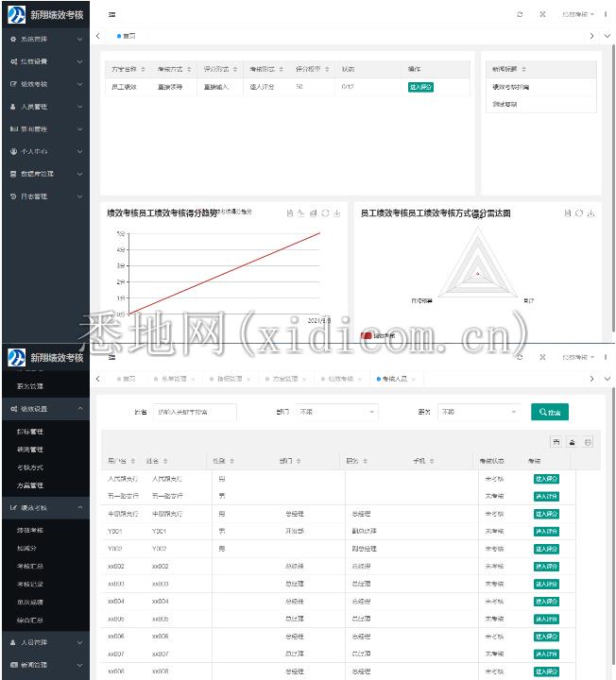Sort by 用户名 column sort arrows
The height and width of the screenshot is (680, 616).
(x=133, y=461)
